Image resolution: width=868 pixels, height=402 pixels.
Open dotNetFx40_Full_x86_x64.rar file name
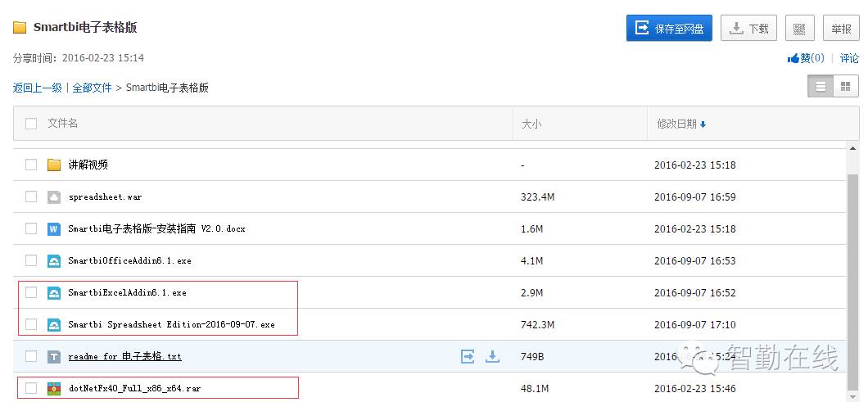134,388
